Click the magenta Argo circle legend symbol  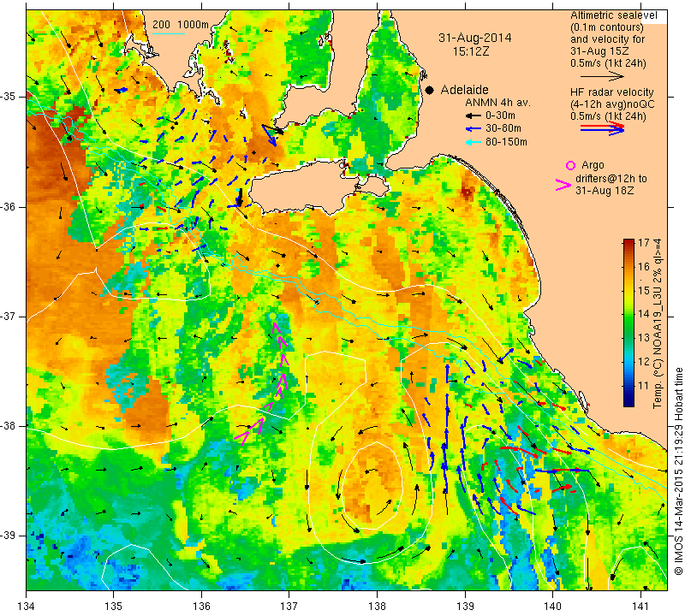(x=570, y=165)
